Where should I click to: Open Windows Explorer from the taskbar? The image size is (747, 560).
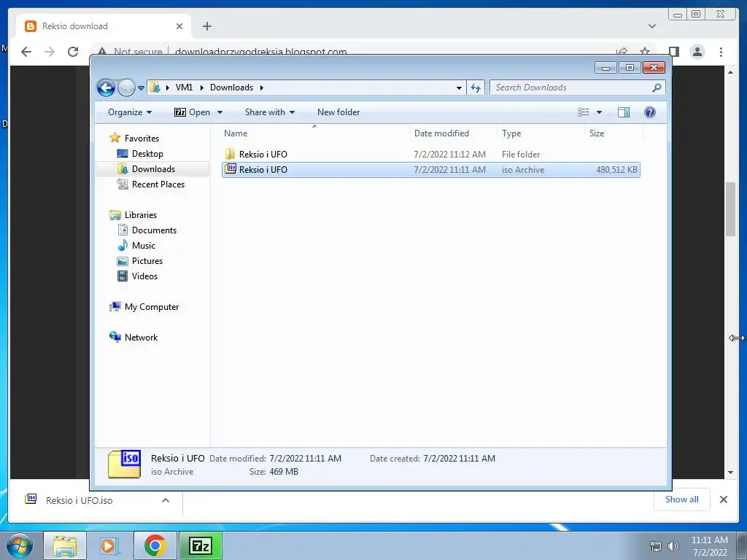tap(65, 545)
